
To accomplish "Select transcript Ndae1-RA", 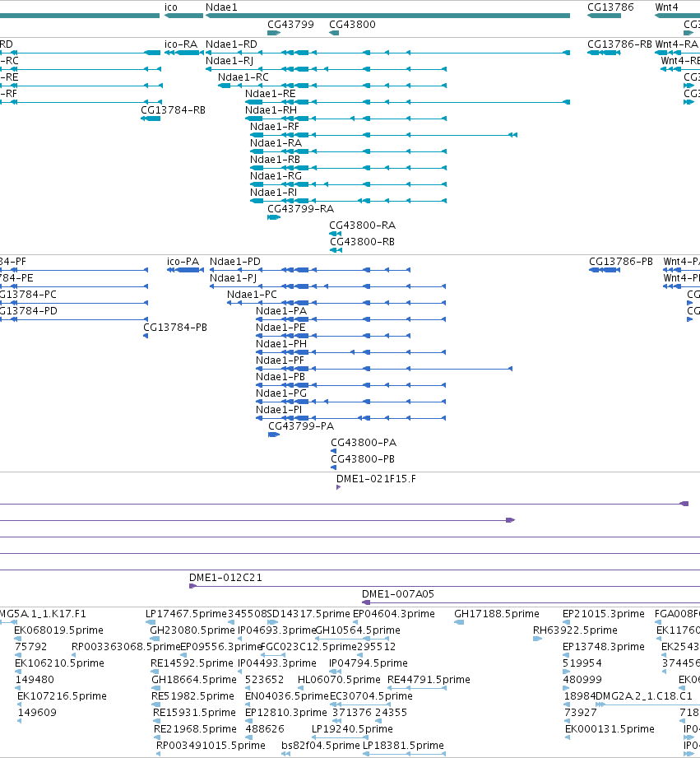I will pos(276,142).
